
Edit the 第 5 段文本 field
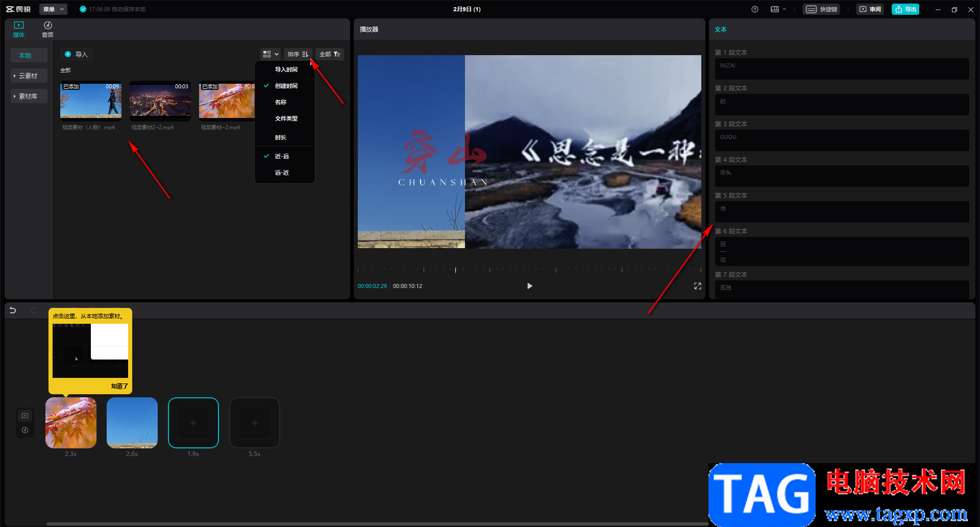click(x=842, y=212)
